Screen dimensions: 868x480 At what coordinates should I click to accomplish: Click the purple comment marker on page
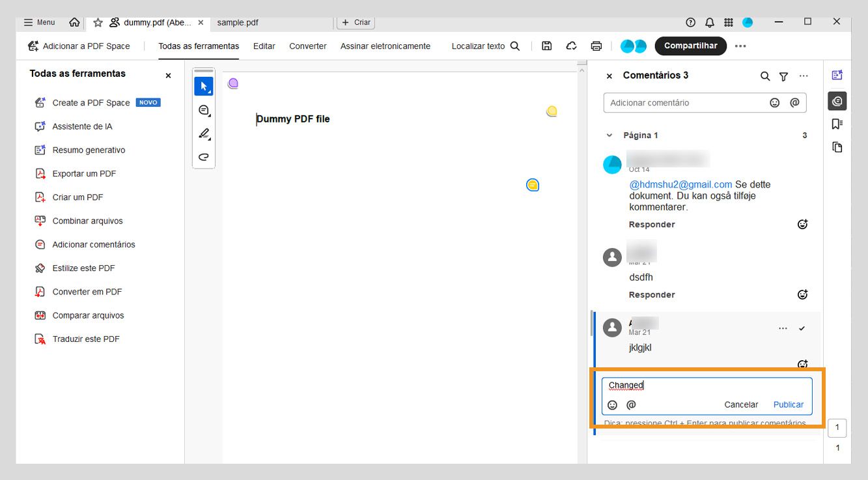tap(233, 83)
